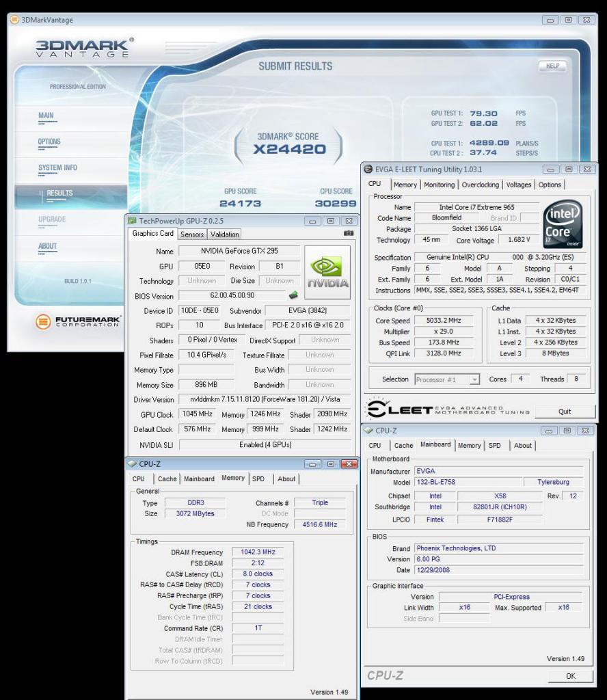607x700 pixels.
Task: Open the Options tab in E-LEET
Action: coord(550,185)
